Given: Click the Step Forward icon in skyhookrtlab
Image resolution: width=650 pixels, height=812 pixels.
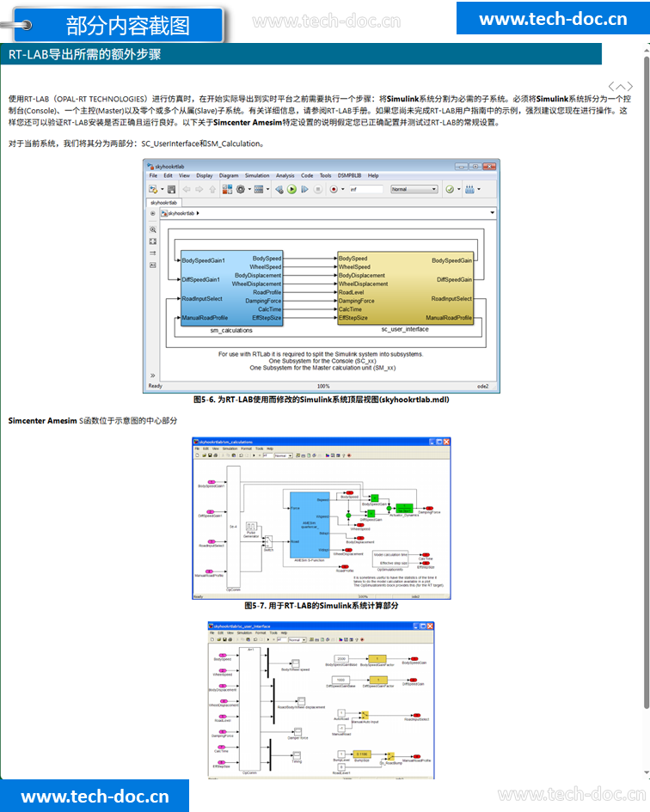Looking at the screenshot, I should tap(304, 190).
